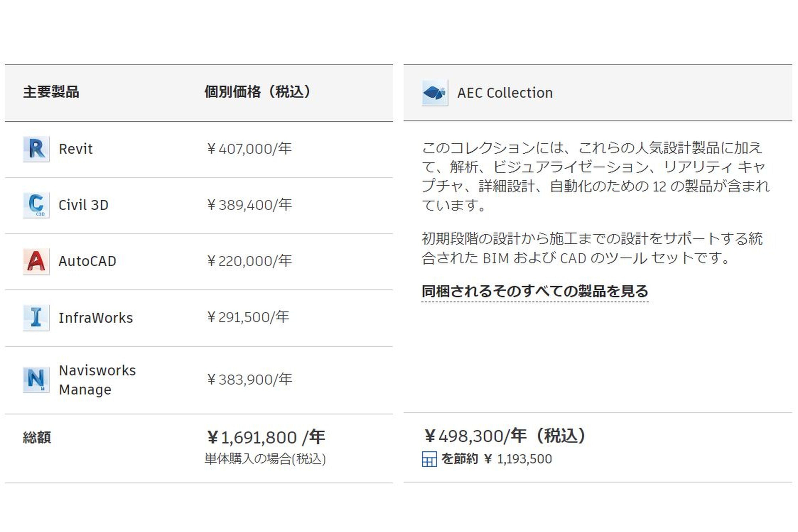The width and height of the screenshot is (798, 532).
Task: Click the AEC Collection logo icon
Action: point(435,93)
